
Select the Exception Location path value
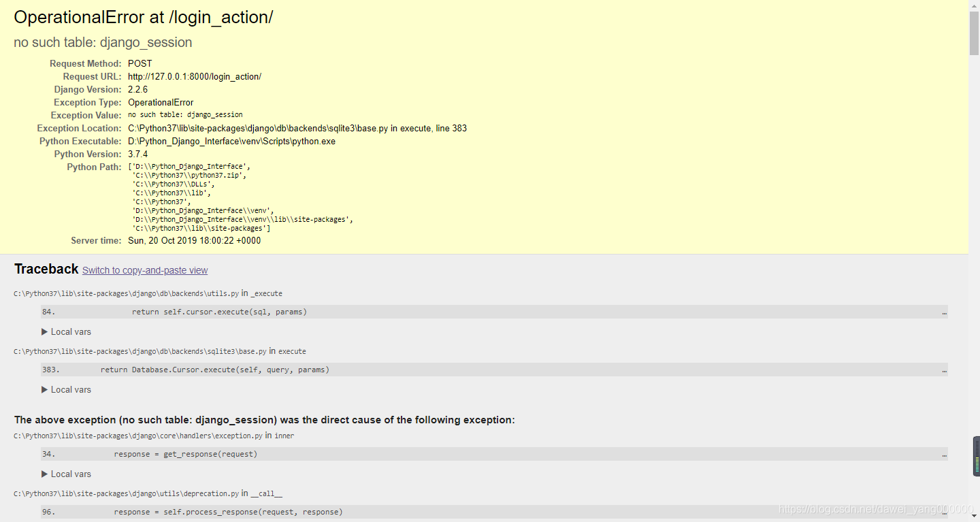click(x=297, y=128)
